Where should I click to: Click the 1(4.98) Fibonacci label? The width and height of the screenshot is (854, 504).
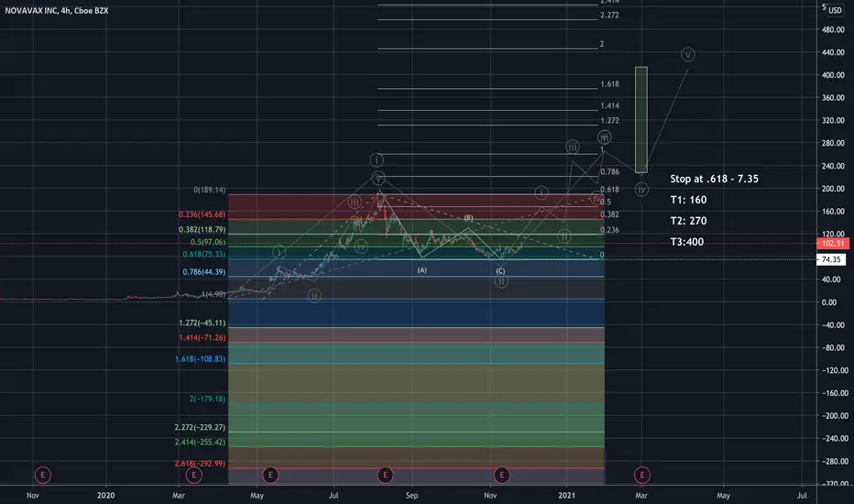213,294
